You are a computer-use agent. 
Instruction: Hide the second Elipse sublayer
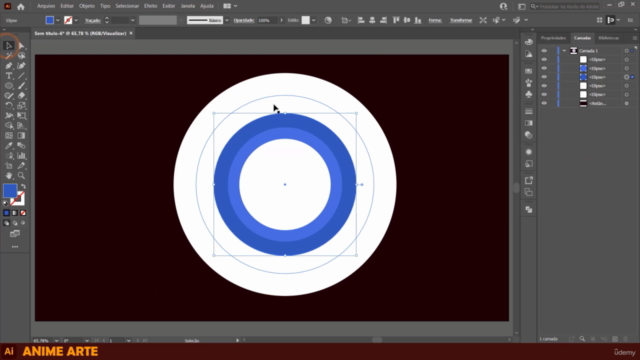tap(544, 68)
